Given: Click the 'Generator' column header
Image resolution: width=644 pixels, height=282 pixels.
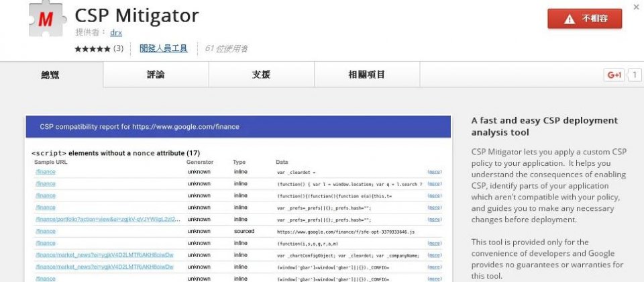Looking at the screenshot, I should pos(200,162).
